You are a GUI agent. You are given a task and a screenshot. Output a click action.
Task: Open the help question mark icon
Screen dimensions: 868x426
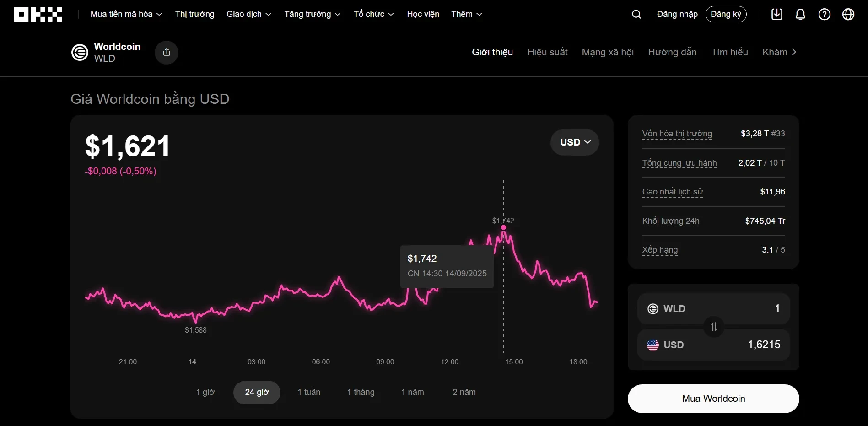824,15
